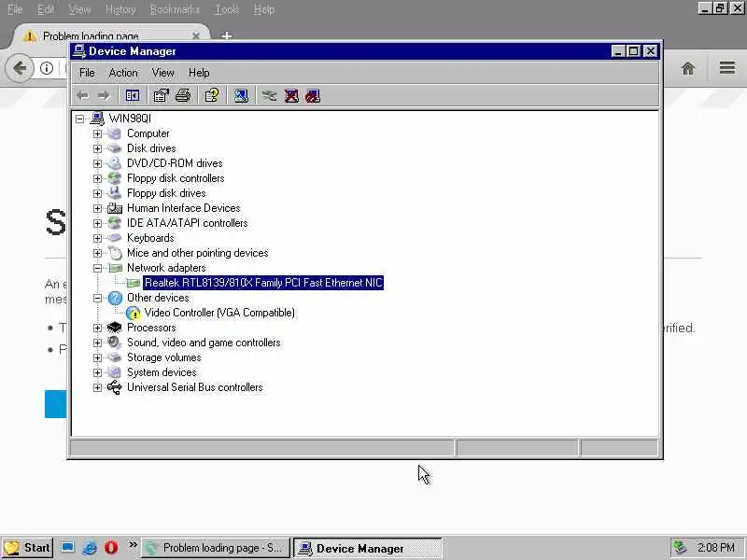Expand the quick launch chevron
The height and width of the screenshot is (560, 747).
click(133, 545)
